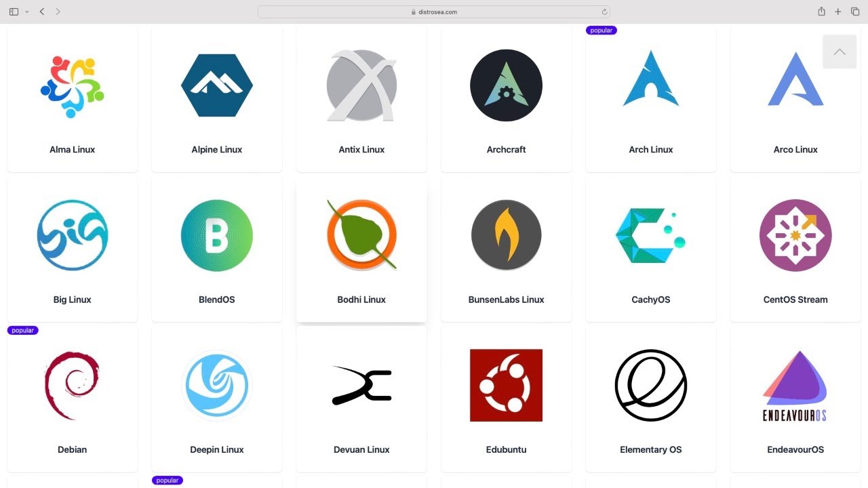Select the EndeavourOS purple triangle logo
This screenshot has height=488, width=868.
coord(795,386)
